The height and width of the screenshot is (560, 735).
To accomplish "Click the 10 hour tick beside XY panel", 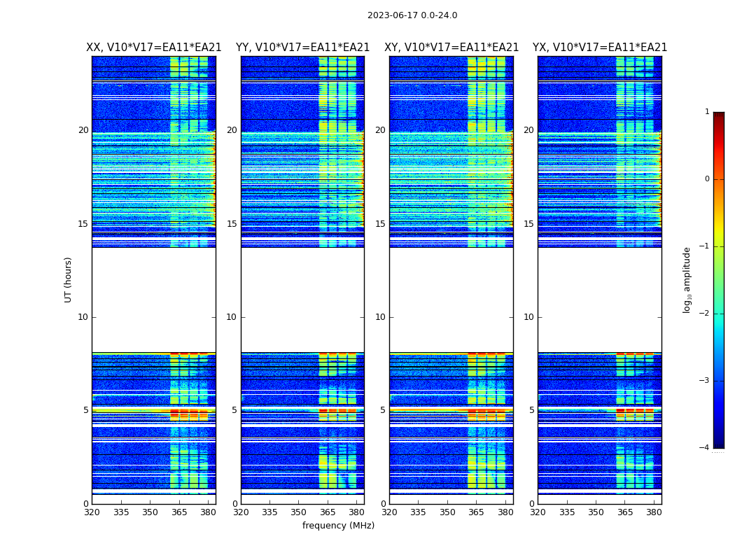I will (380, 317).
